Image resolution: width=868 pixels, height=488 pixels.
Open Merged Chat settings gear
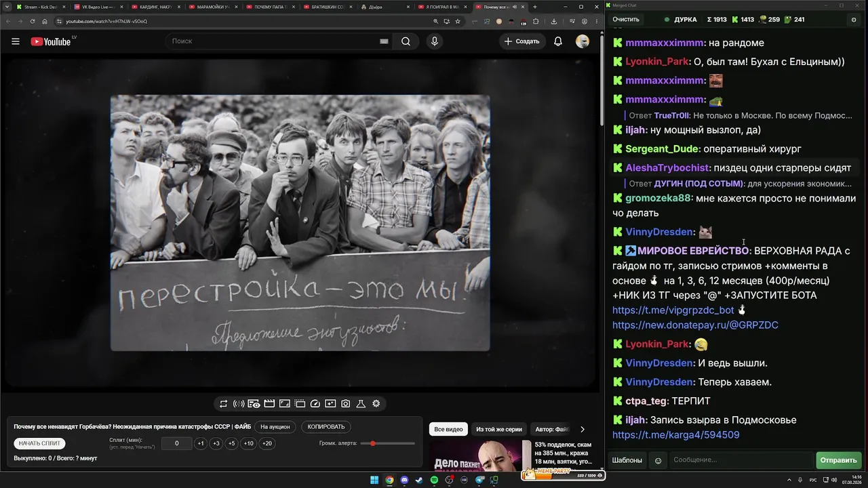tap(854, 20)
